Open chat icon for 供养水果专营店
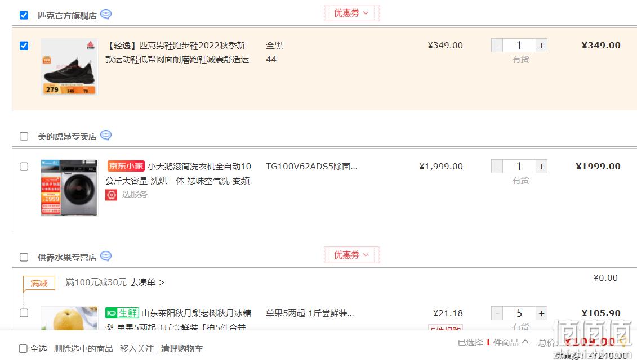Image resolution: width=637 pixels, height=364 pixels. (106, 256)
